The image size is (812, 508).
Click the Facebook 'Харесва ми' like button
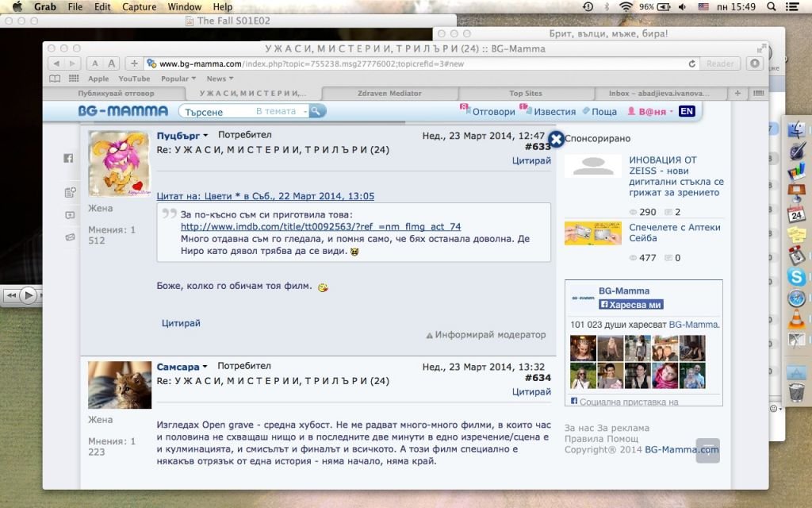pyautogui.click(x=630, y=304)
